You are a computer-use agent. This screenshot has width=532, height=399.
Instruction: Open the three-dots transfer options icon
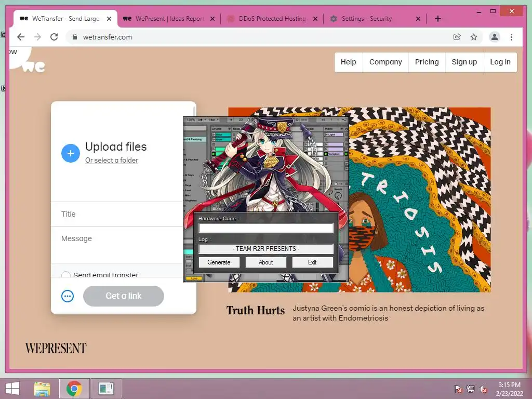coord(68,296)
